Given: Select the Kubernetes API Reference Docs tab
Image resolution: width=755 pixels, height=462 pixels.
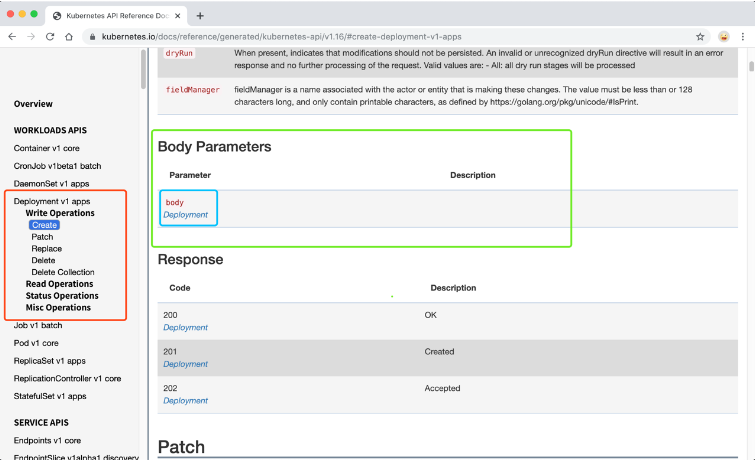Looking at the screenshot, I should (x=116, y=15).
